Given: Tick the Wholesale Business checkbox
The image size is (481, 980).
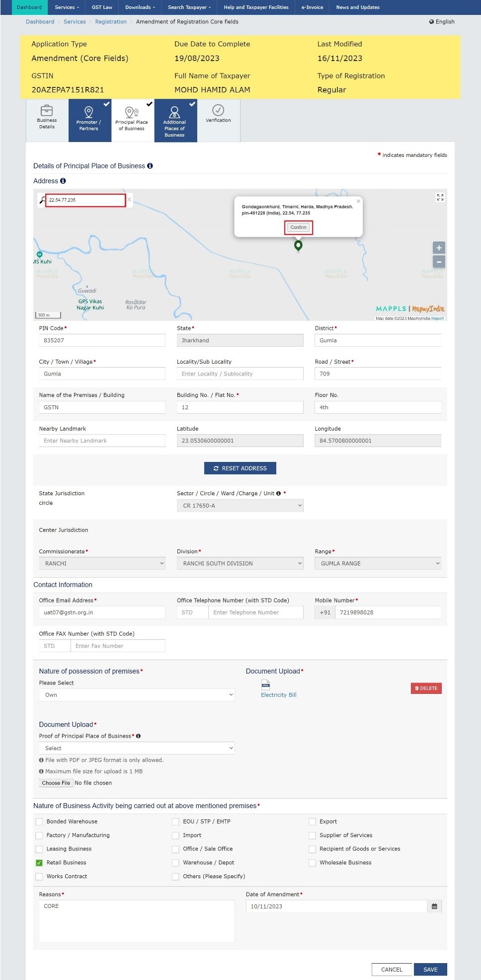Looking at the screenshot, I should [312, 863].
